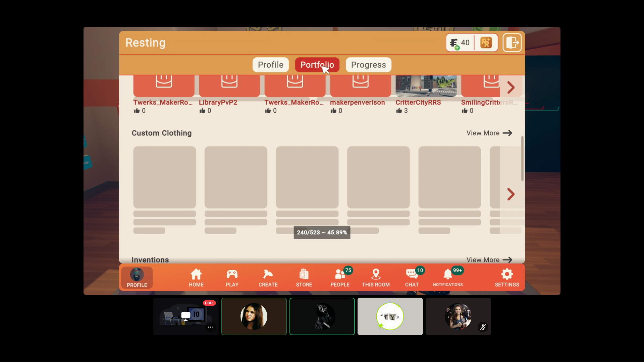Open the CritterCityRRS room thumbnail
The width and height of the screenshot is (644, 362).
point(426,86)
